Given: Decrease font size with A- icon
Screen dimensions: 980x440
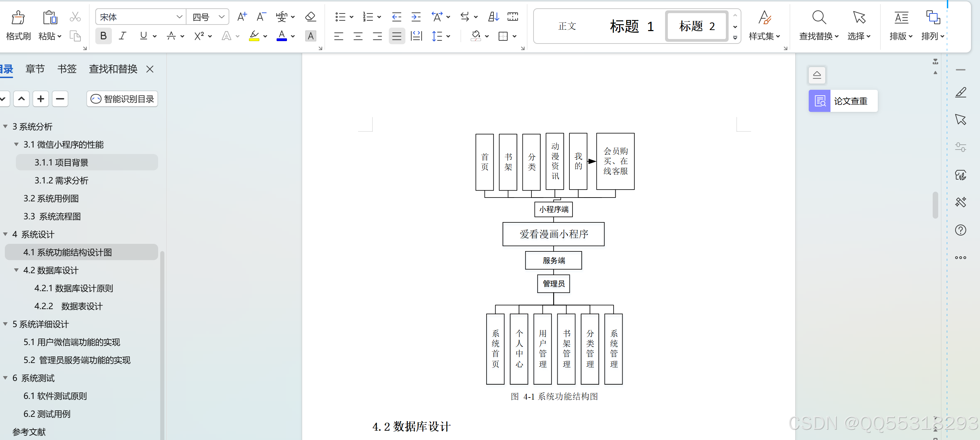Looking at the screenshot, I should pyautogui.click(x=261, y=17).
